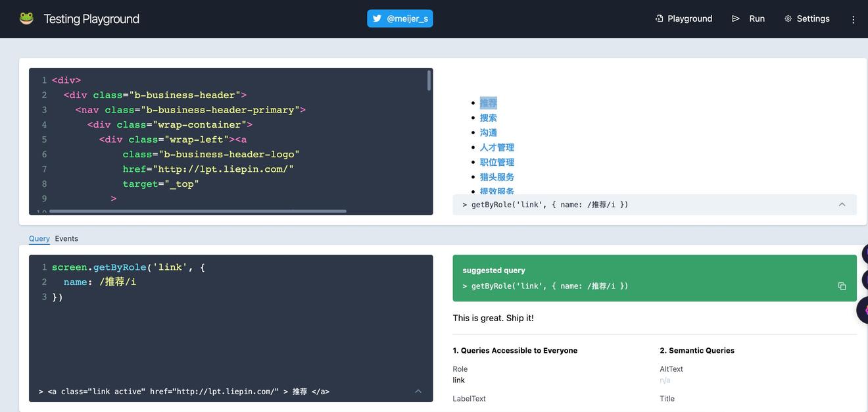Collapse the preview query result chevron
This screenshot has height=412, width=868.
[x=842, y=205]
